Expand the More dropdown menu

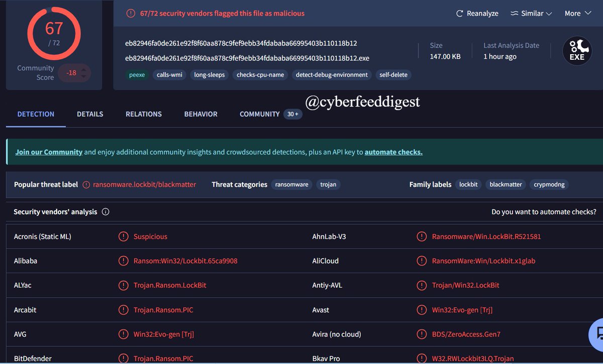click(578, 14)
